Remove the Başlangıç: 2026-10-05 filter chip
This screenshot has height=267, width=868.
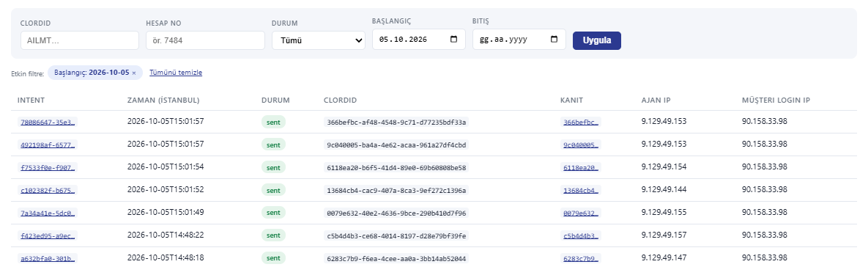pos(133,73)
